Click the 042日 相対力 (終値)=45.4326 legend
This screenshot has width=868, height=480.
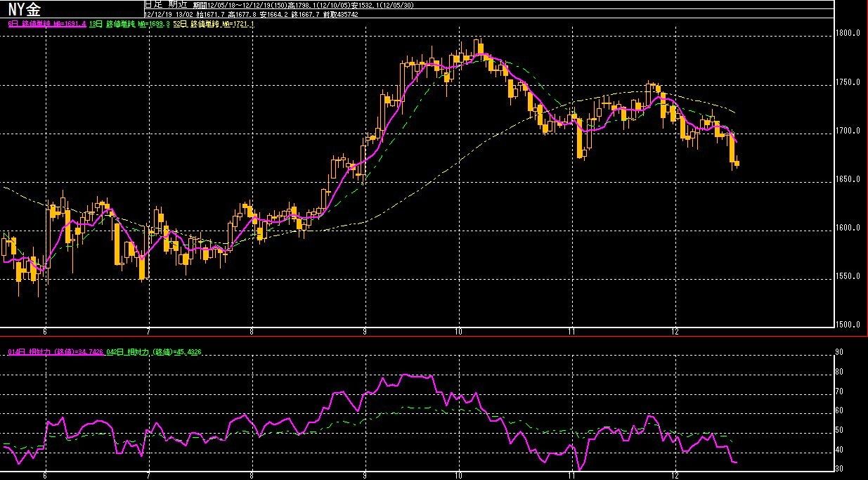coord(154,351)
